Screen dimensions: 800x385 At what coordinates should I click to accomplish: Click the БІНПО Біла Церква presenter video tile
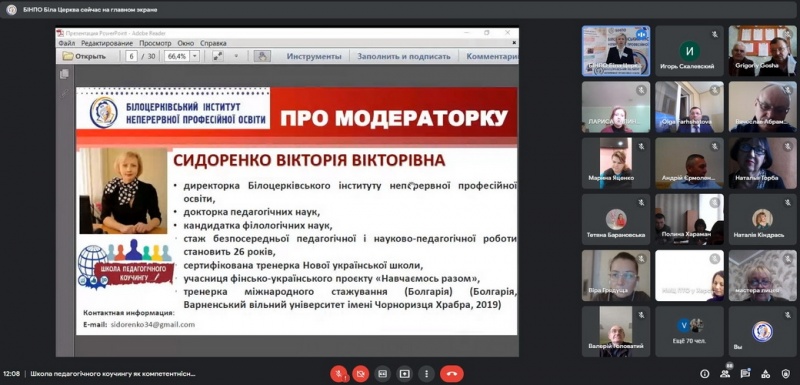(x=616, y=51)
